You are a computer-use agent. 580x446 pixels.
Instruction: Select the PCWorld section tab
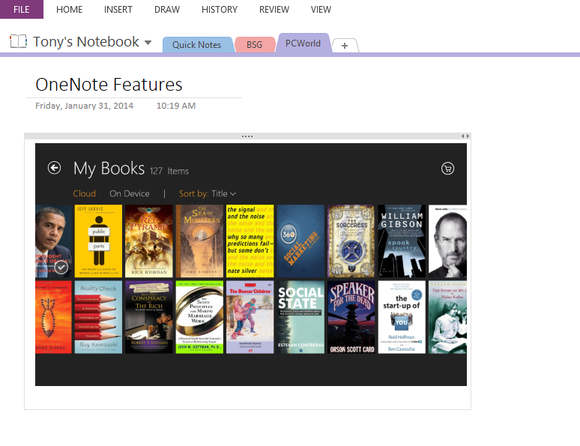tap(303, 43)
